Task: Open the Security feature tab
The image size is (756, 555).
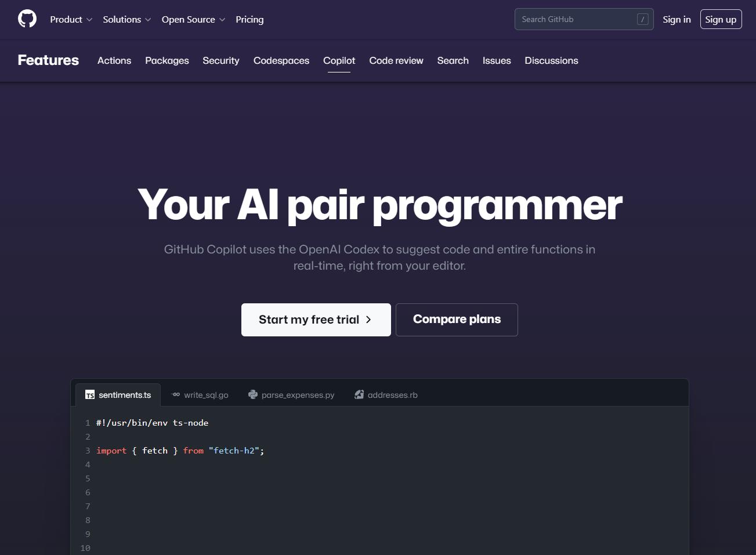Action: click(221, 60)
